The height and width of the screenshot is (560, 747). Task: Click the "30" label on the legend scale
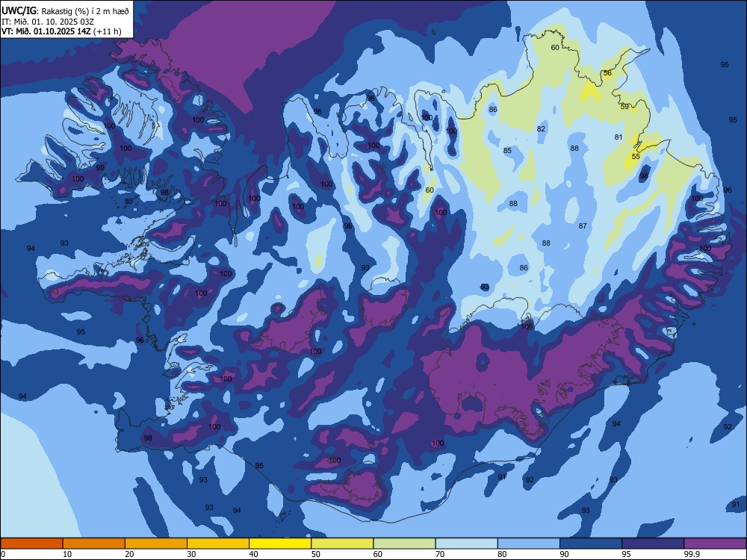point(191,554)
